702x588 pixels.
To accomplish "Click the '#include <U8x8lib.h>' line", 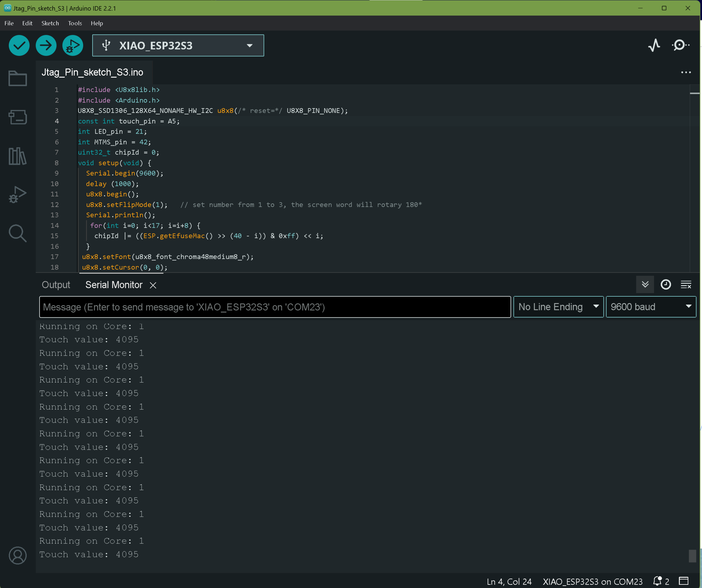I will [119, 90].
